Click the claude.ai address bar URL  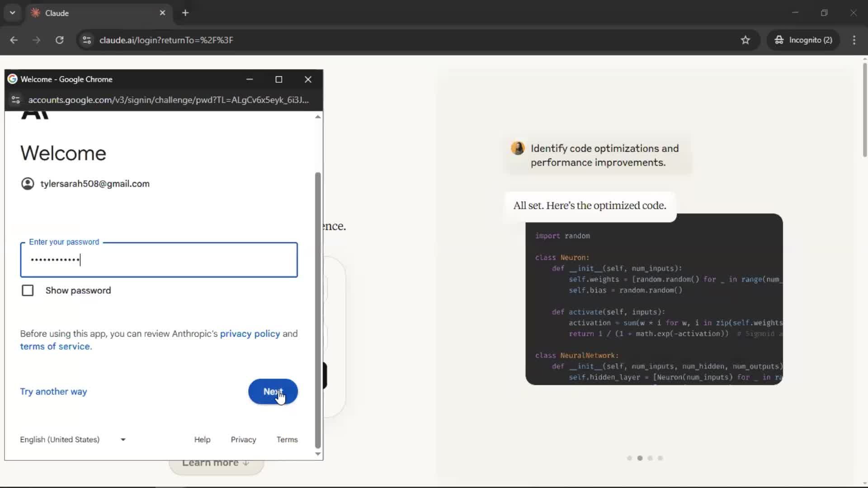166,40
